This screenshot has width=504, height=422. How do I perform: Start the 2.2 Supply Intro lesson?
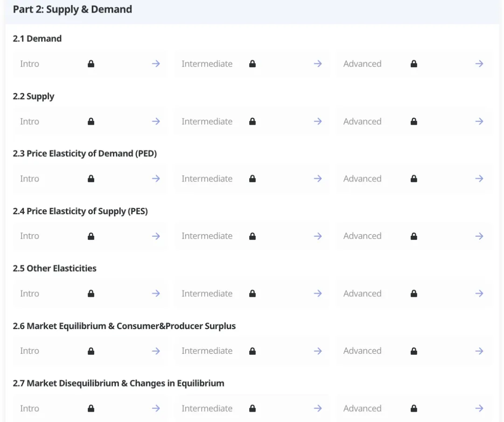[29, 121]
